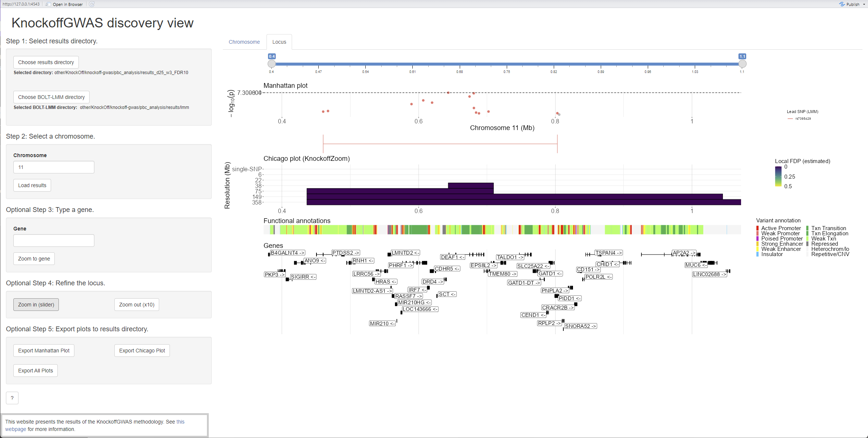Click the Zoom to gene button
The height and width of the screenshot is (438, 868).
(x=34, y=259)
